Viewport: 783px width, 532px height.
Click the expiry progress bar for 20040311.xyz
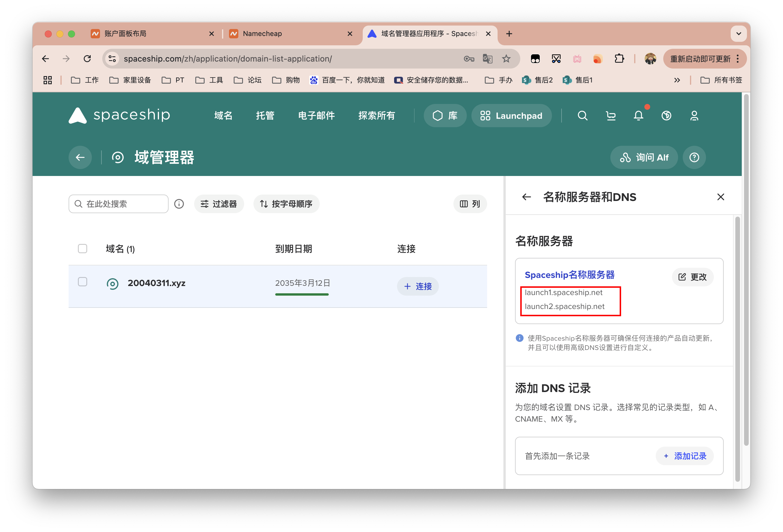(x=302, y=295)
